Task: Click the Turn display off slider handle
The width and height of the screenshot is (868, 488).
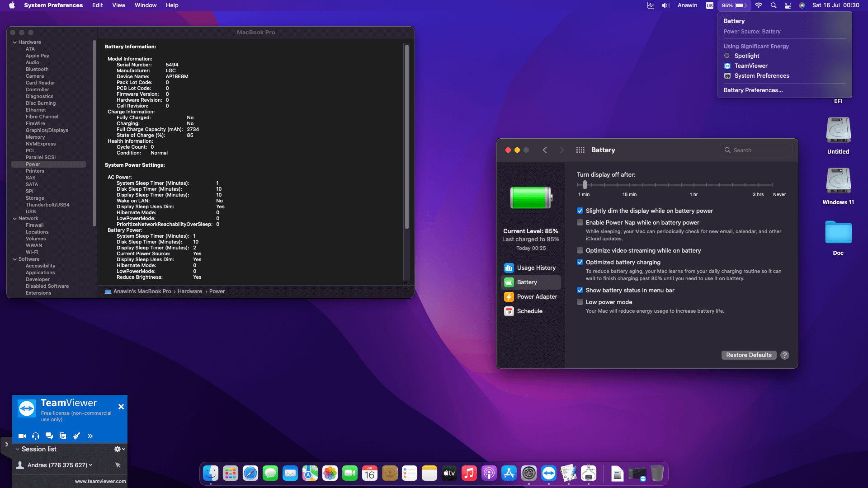Action: [585, 185]
